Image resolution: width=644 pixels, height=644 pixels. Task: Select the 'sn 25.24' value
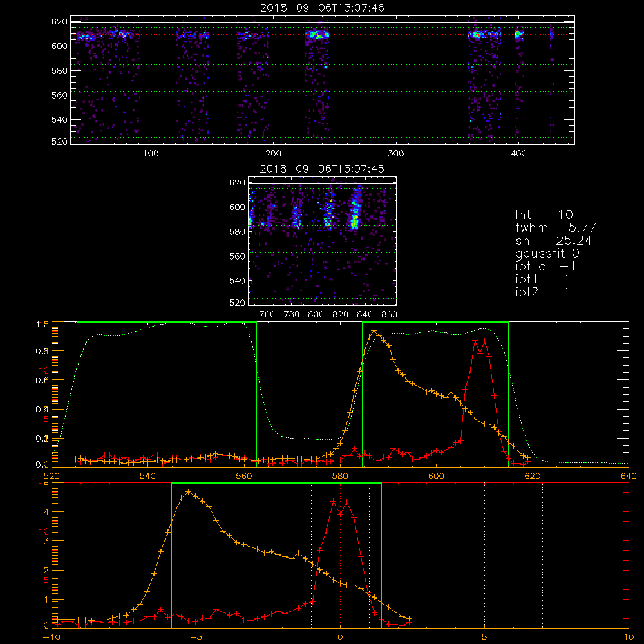[554, 240]
